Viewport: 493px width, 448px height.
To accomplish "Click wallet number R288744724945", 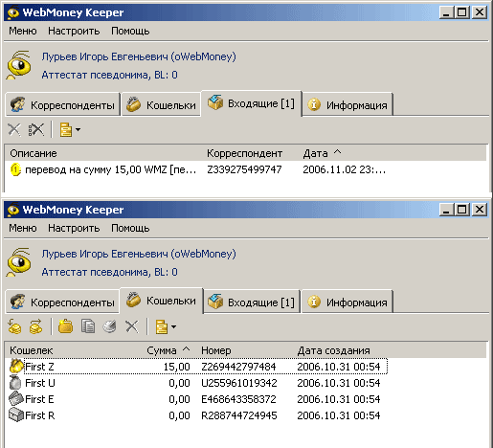I will tap(239, 415).
